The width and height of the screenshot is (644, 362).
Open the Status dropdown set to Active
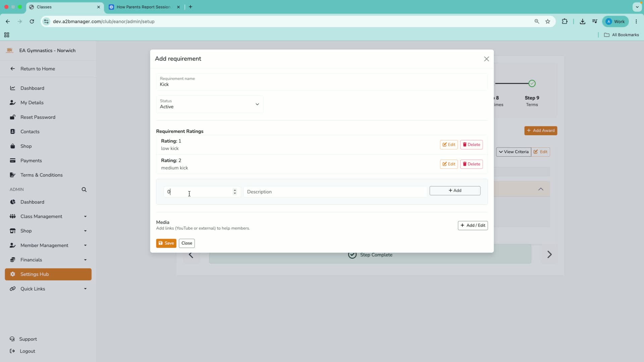point(210,104)
